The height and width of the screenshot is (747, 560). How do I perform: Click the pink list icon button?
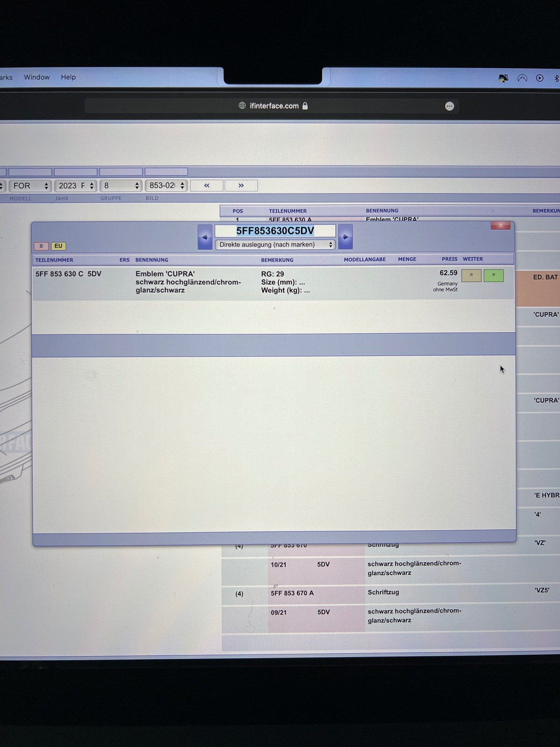coord(41,246)
